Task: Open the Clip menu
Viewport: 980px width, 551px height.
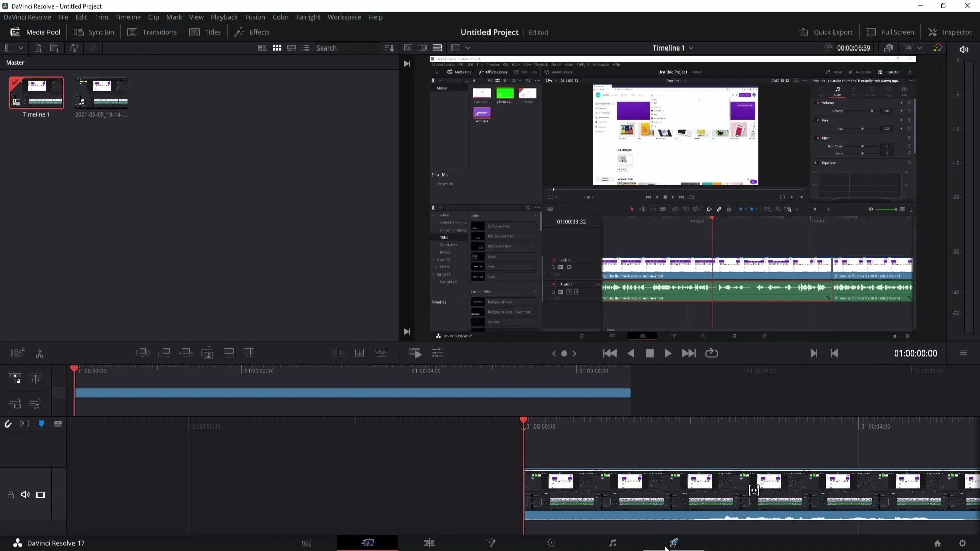Action: (x=154, y=17)
